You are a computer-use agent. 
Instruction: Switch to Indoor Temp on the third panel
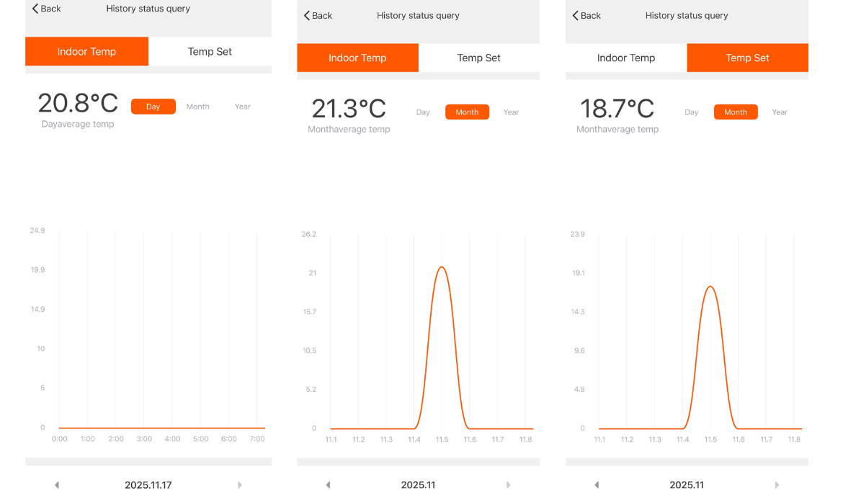[626, 58]
